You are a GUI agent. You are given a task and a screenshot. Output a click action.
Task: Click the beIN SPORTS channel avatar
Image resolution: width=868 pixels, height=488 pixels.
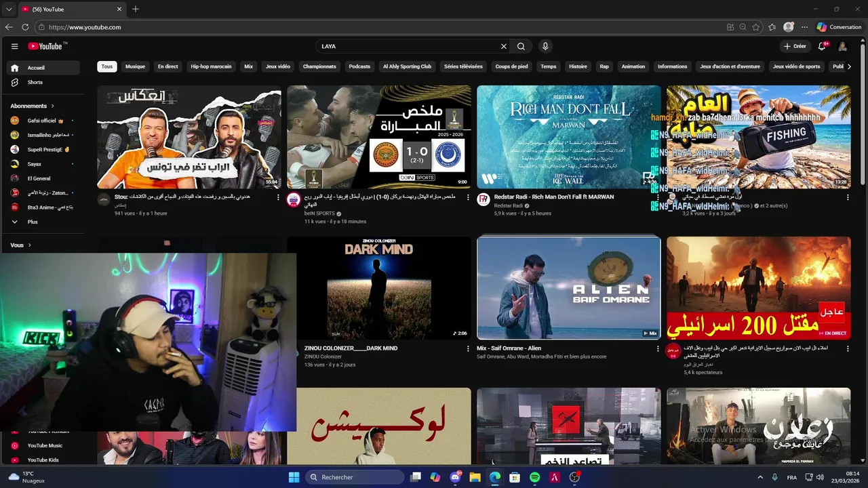coord(294,199)
